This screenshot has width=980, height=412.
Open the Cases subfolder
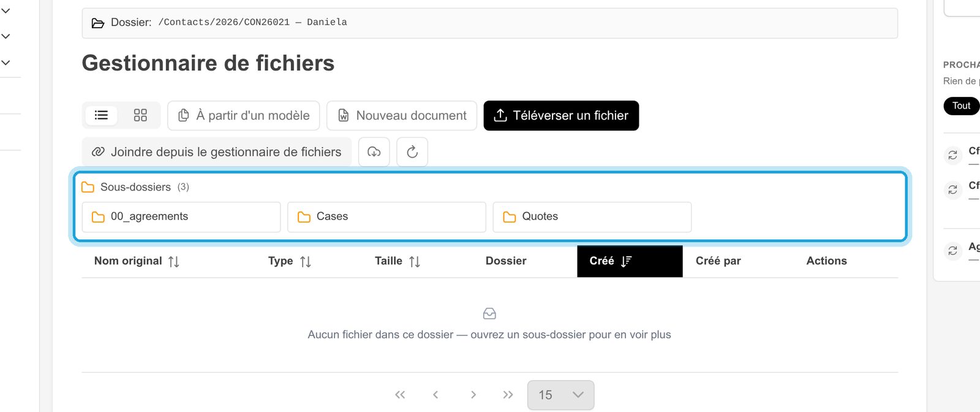point(386,217)
